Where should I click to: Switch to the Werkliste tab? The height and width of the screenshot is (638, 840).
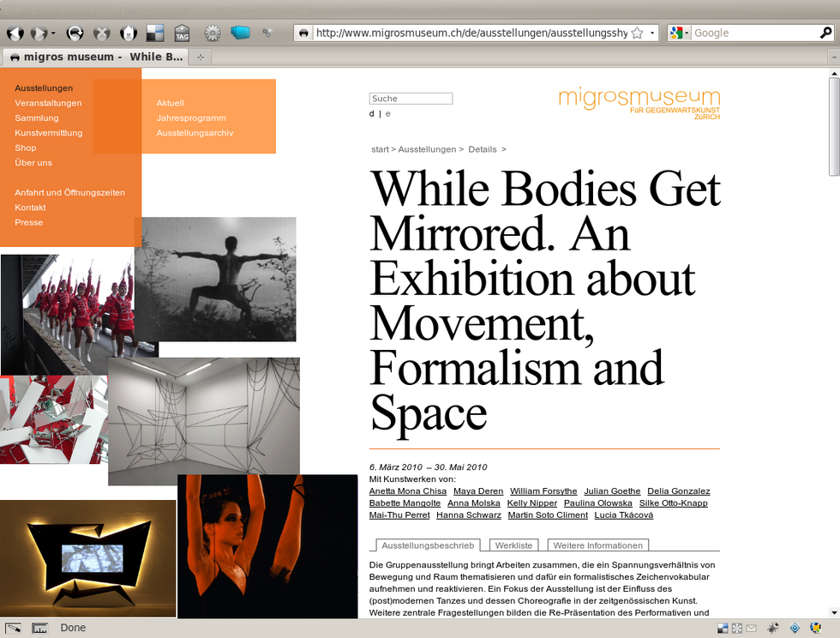pos(513,545)
